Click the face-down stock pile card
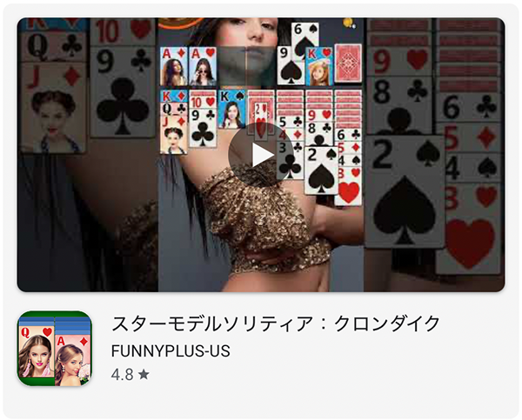Image resolution: width=522 pixels, height=420 pixels. pos(348,63)
